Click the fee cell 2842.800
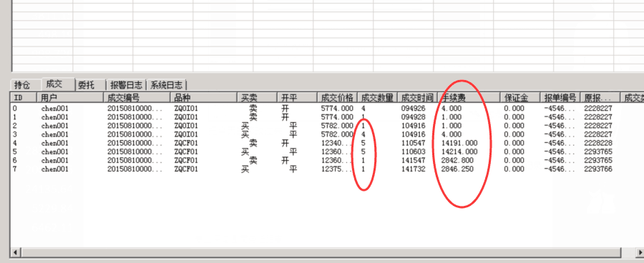Image resolution: width=644 pixels, height=263 pixels. (x=457, y=160)
